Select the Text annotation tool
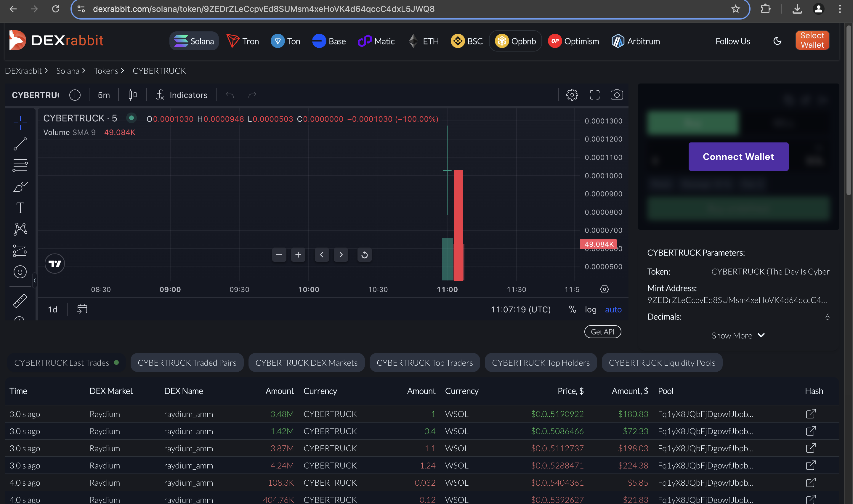The width and height of the screenshot is (853, 504). pyautogui.click(x=20, y=208)
